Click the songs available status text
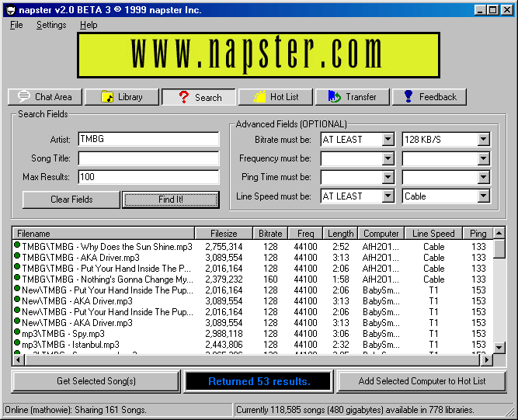This screenshot has height=420, width=518. (355, 410)
